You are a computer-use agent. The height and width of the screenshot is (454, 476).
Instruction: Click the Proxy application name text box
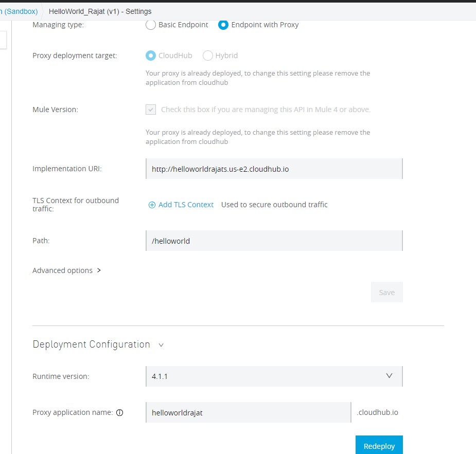tap(248, 412)
